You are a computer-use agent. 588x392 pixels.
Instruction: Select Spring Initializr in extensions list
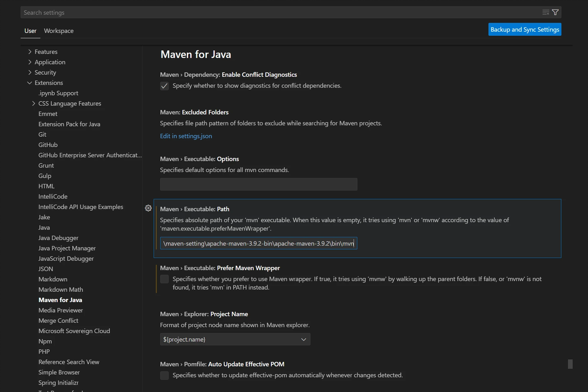[x=59, y=383]
